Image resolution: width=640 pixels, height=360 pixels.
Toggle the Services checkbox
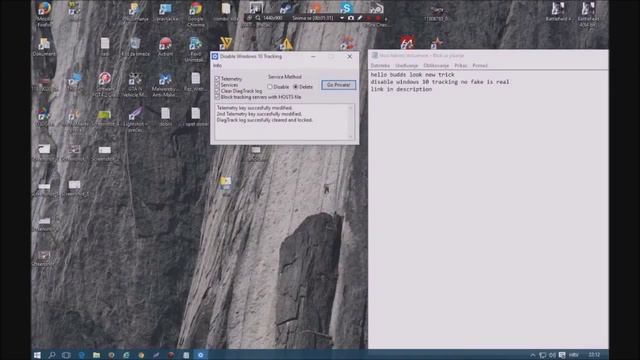(217, 84)
